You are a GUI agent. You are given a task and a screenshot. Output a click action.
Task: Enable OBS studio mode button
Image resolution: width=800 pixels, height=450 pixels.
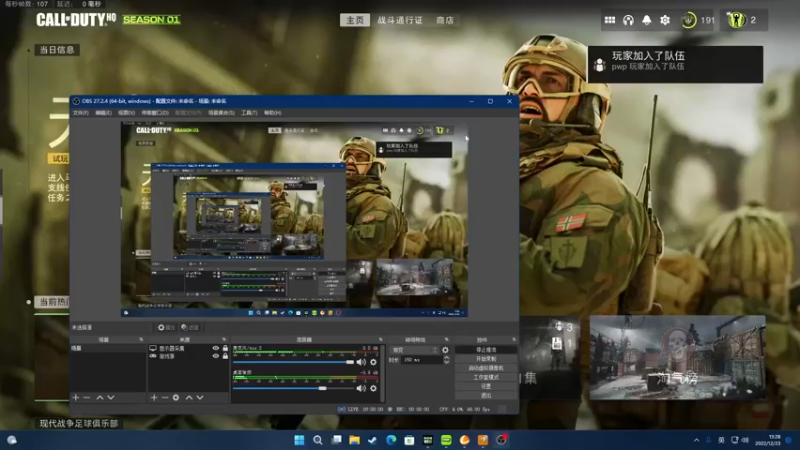tap(486, 378)
